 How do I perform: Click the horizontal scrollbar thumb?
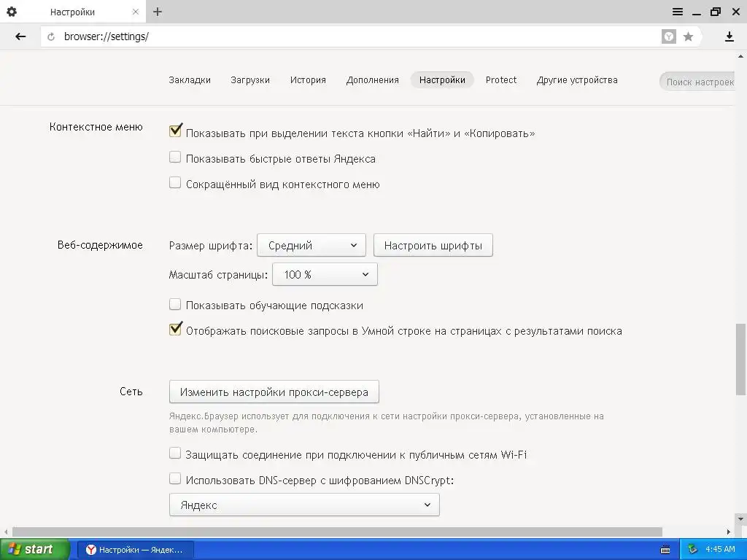pyautogui.click(x=337, y=532)
